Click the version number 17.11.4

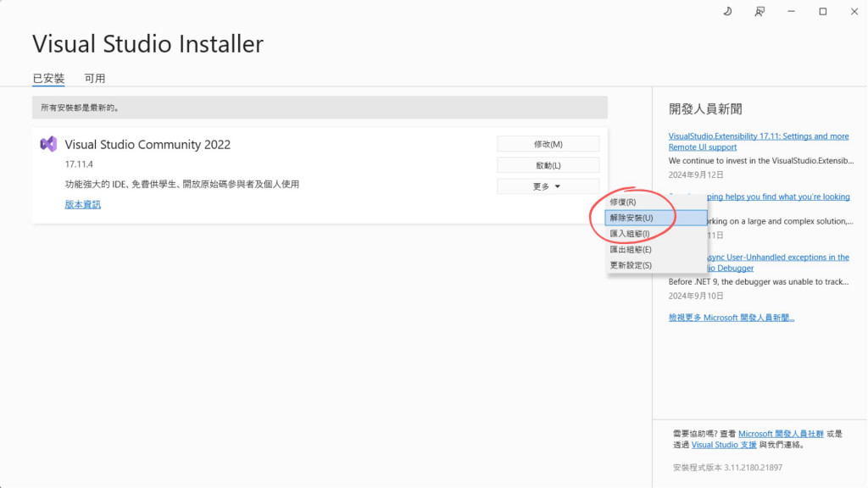pyautogui.click(x=79, y=164)
